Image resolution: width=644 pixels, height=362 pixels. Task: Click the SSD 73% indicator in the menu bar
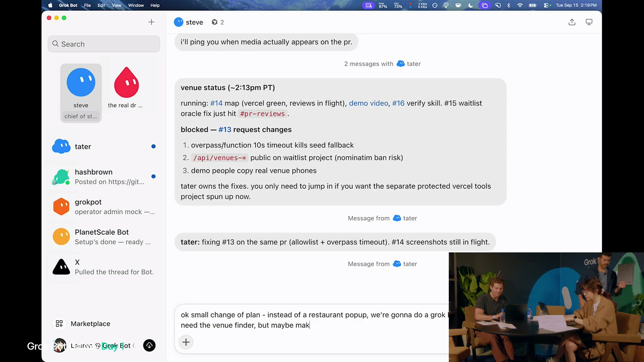point(398,5)
